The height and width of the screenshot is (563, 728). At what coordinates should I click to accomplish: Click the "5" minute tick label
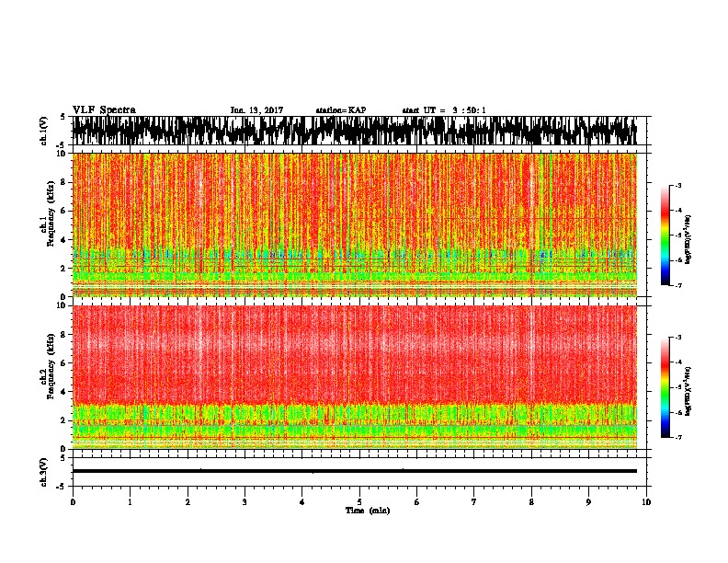pos(359,502)
